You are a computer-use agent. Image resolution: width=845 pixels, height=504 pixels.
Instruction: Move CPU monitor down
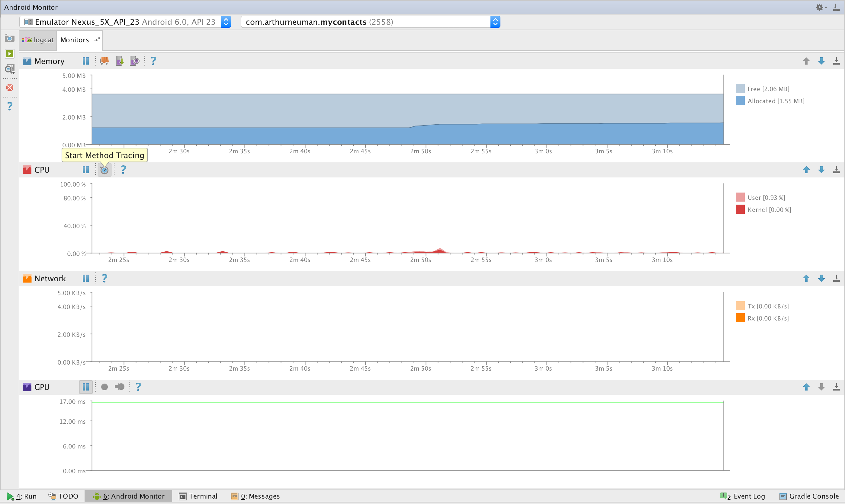(821, 170)
